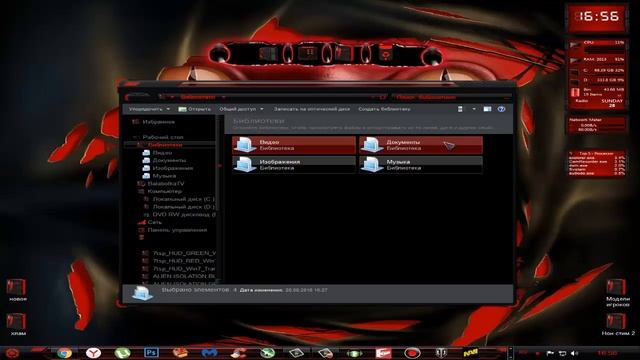Viewport: 640px width, 360px height.
Task: Open the Видео library tile
Action: [x=294, y=145]
